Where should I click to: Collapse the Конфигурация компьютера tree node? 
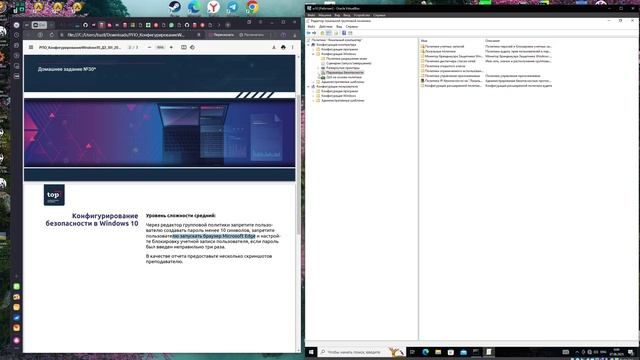point(309,44)
